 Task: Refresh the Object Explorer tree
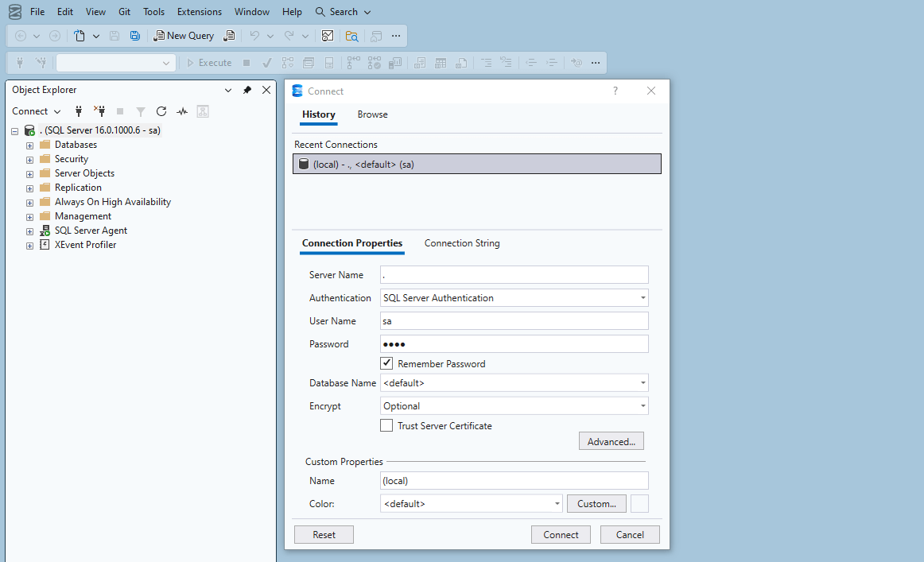(x=161, y=111)
